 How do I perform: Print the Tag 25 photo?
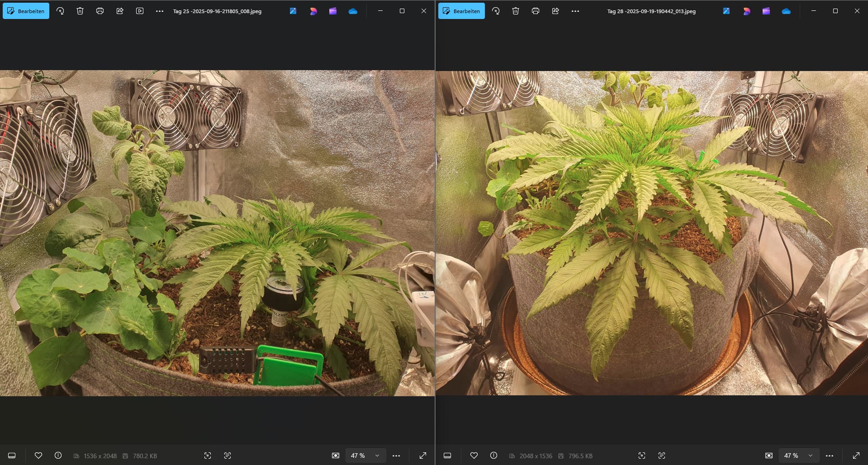[100, 11]
